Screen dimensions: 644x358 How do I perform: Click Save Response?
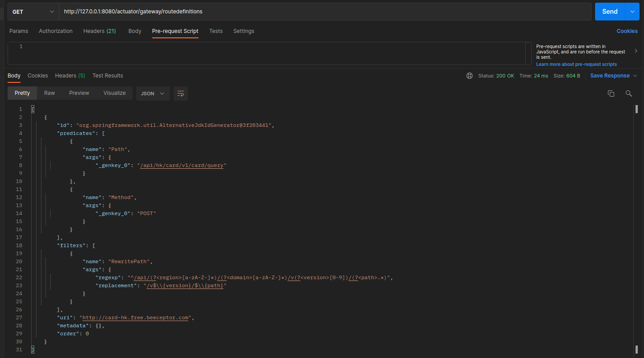pyautogui.click(x=610, y=76)
